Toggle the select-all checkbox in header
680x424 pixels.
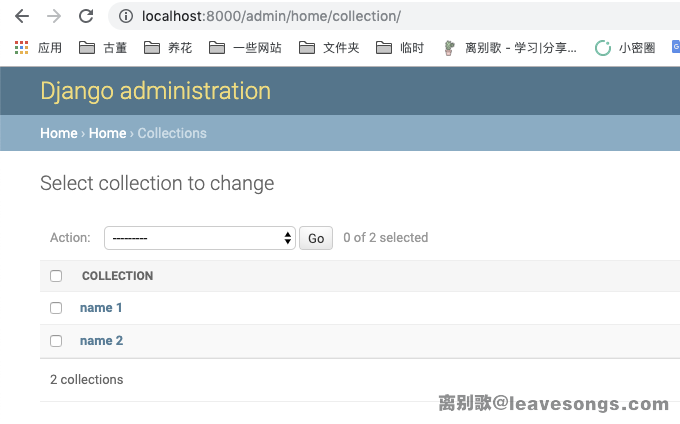pos(56,276)
